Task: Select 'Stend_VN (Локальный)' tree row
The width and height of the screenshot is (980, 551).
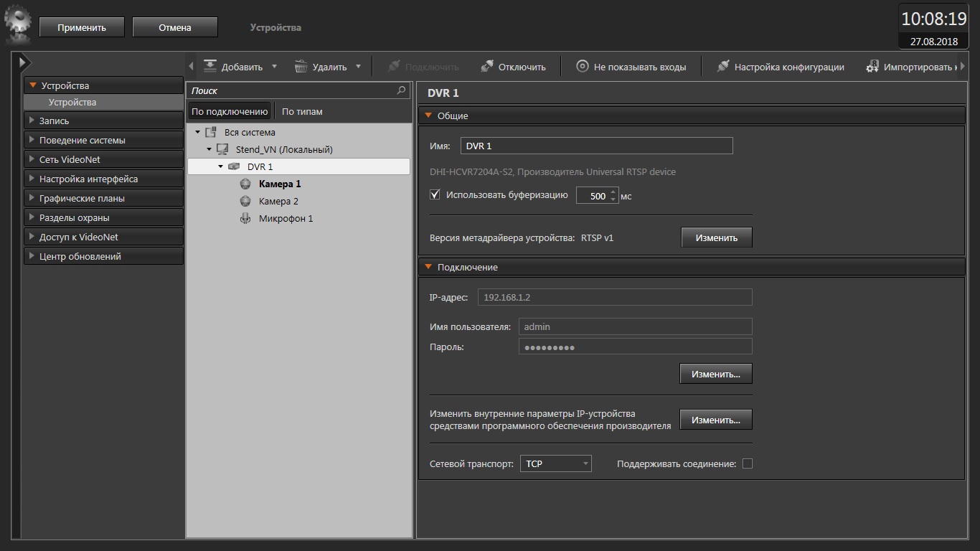Action: pos(299,149)
